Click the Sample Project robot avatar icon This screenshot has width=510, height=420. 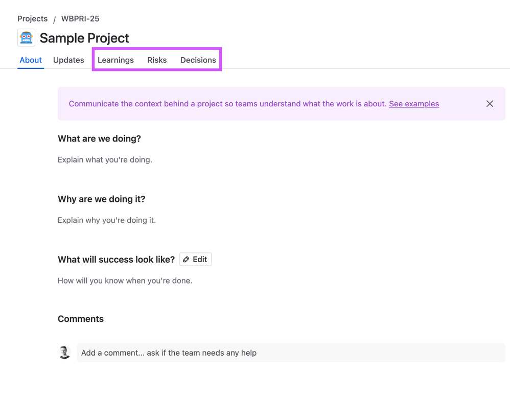pyautogui.click(x=26, y=38)
